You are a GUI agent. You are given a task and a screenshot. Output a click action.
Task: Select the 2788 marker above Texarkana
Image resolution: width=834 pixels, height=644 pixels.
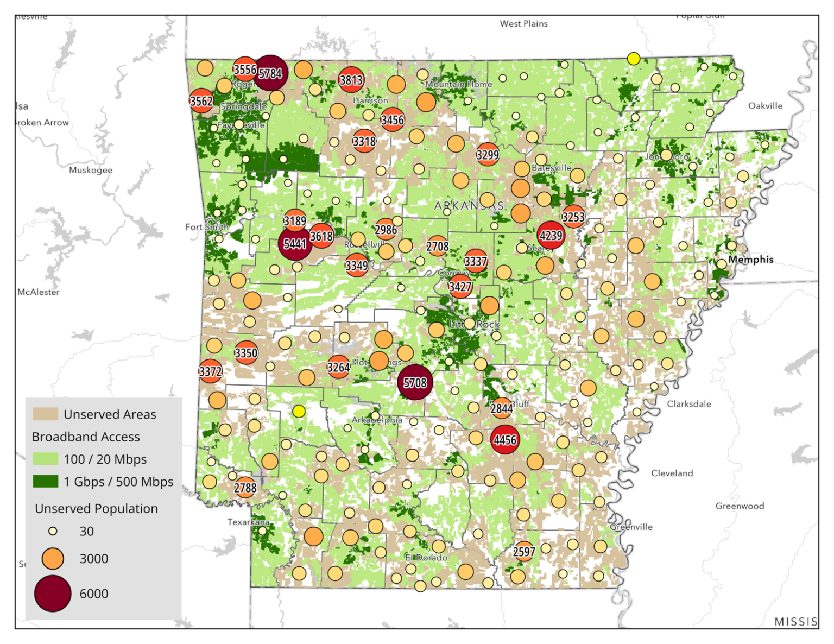click(x=245, y=488)
